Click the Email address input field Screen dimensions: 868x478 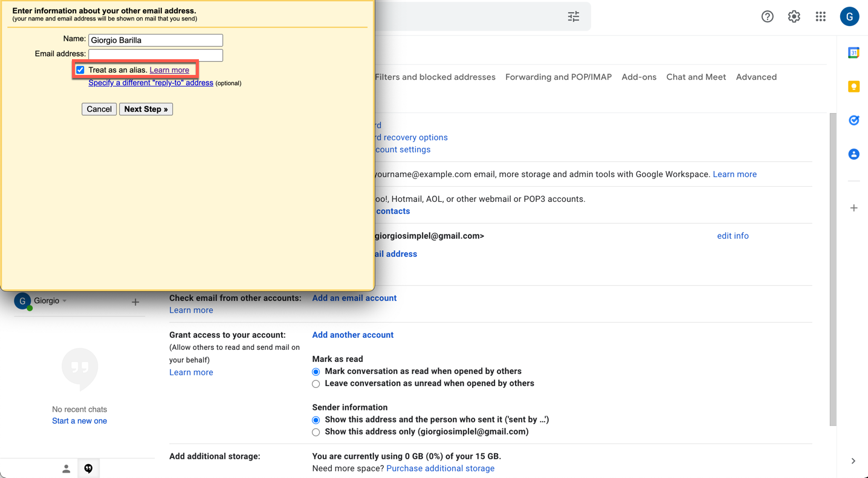click(x=155, y=55)
